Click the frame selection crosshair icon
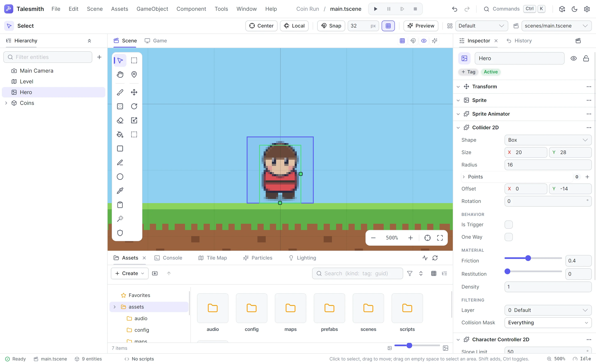The image size is (596, 364). [x=427, y=238]
